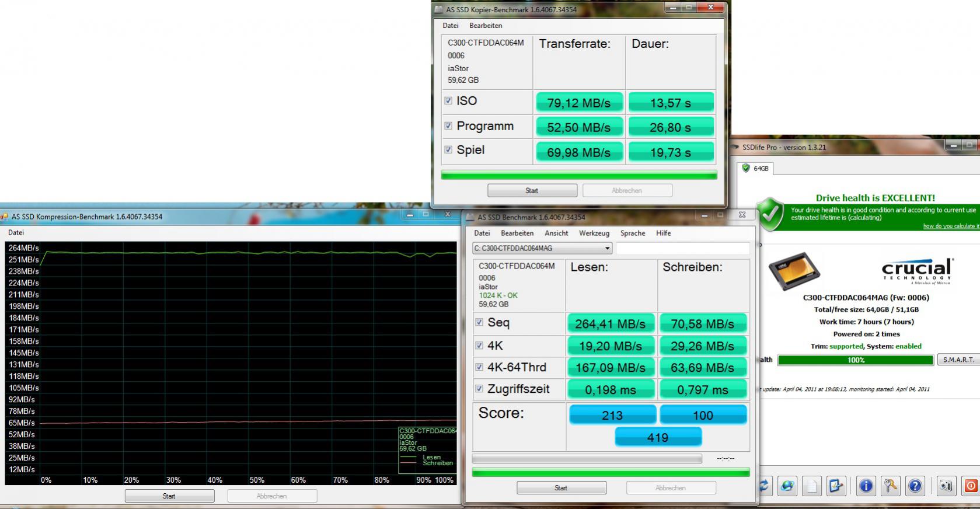Click the total score 419
Viewport: 980px width, 509px height.
pos(658,437)
